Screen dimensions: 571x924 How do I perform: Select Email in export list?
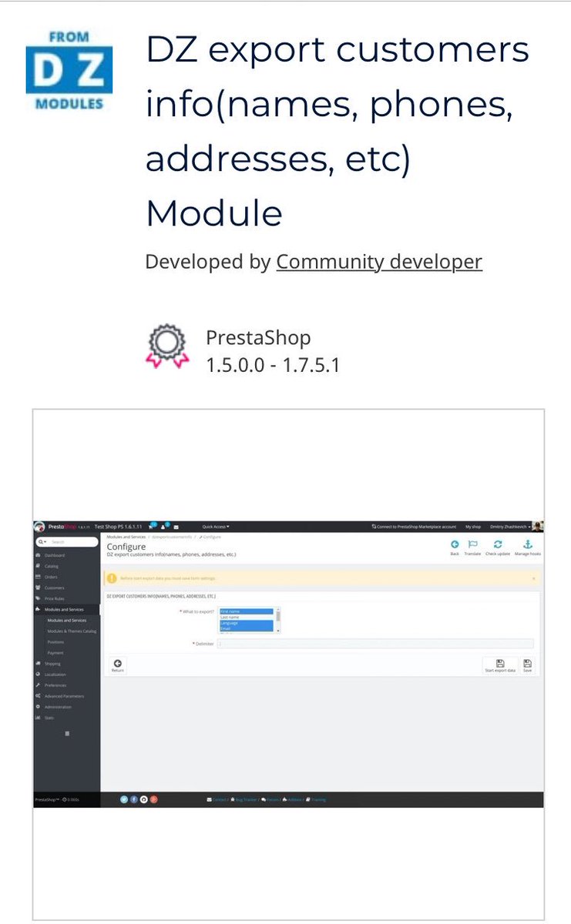click(247, 628)
